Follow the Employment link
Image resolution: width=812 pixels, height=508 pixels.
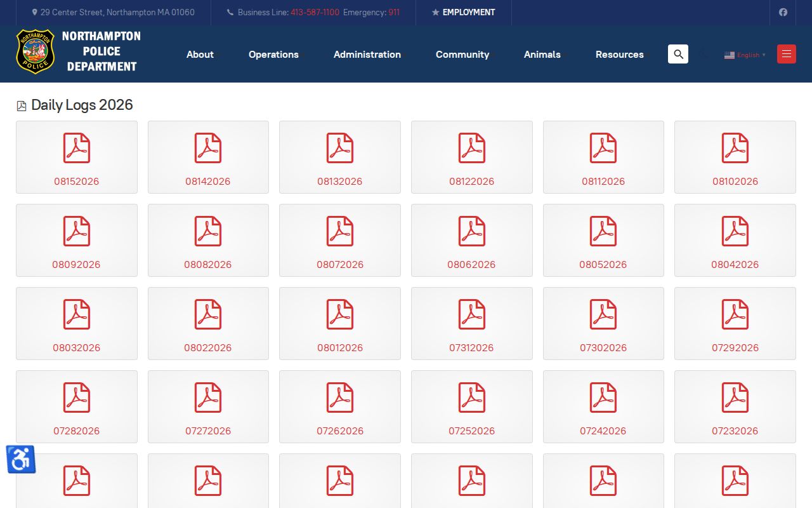(x=463, y=12)
